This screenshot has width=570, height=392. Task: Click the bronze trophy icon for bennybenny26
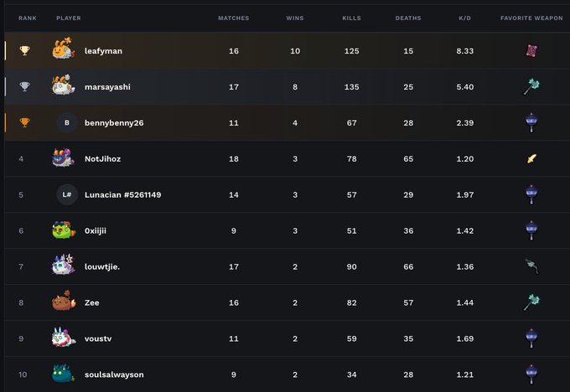coord(24,122)
